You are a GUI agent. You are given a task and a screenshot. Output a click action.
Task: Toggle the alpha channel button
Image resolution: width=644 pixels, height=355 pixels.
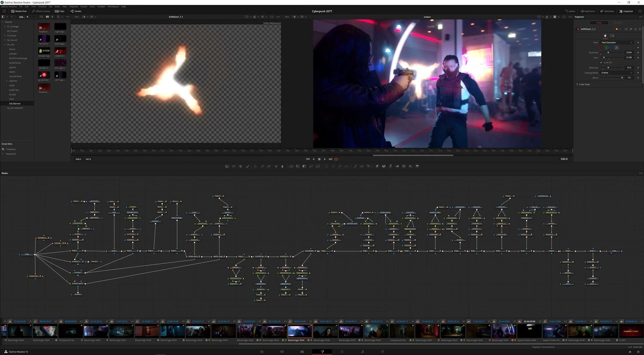(617, 48)
